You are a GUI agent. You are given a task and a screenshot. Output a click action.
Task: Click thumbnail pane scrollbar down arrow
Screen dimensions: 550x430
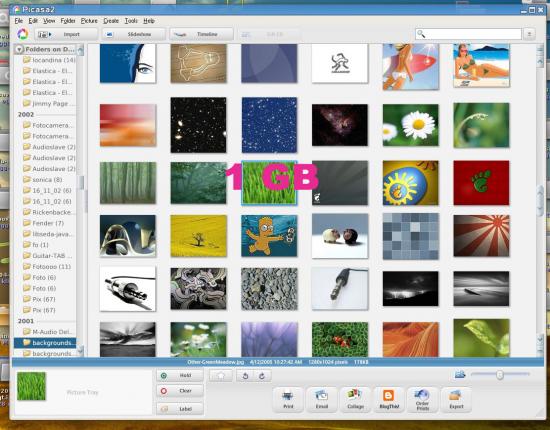(540, 339)
